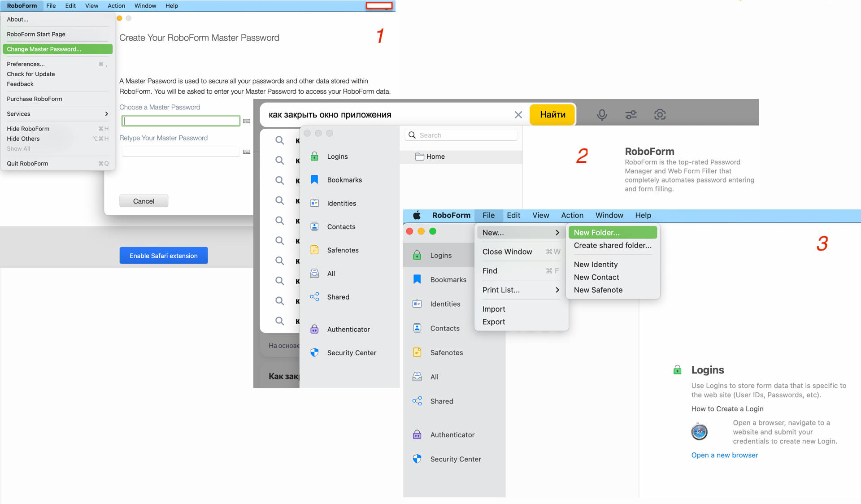Choose New Safenote from submenu
This screenshot has height=504, width=861.
[x=613, y=290]
